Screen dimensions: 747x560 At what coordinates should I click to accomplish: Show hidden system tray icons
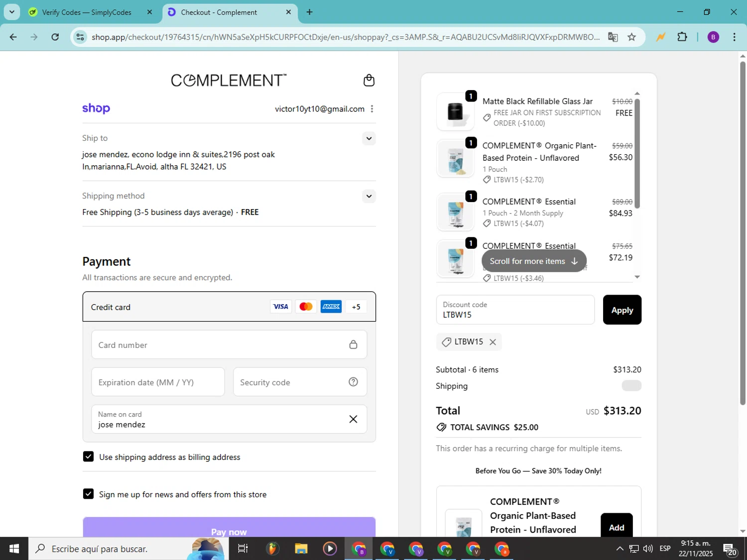click(620, 549)
